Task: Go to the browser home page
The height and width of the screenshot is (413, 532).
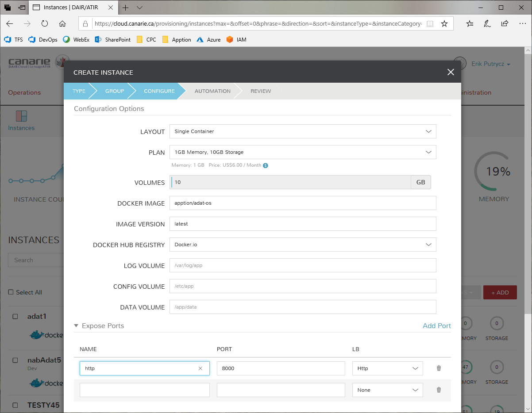Action: [x=62, y=24]
